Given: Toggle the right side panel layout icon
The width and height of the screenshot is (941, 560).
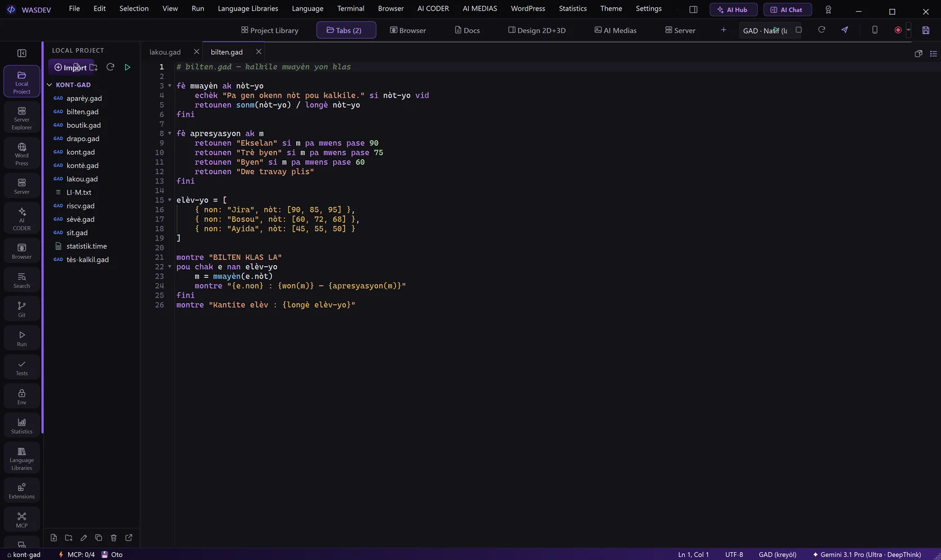Looking at the screenshot, I should pos(693,10).
